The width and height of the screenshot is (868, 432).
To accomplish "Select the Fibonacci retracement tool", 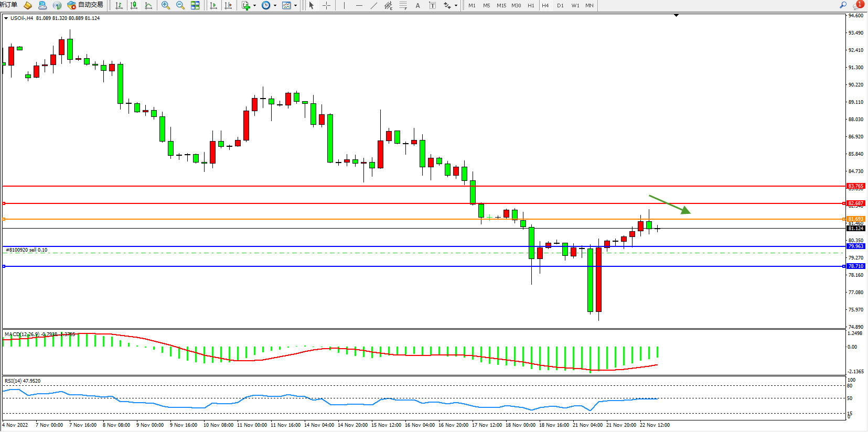I will 403,5.
